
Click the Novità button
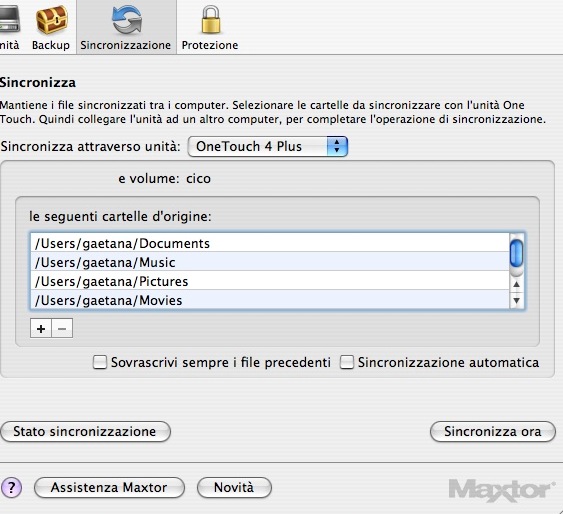[234, 487]
